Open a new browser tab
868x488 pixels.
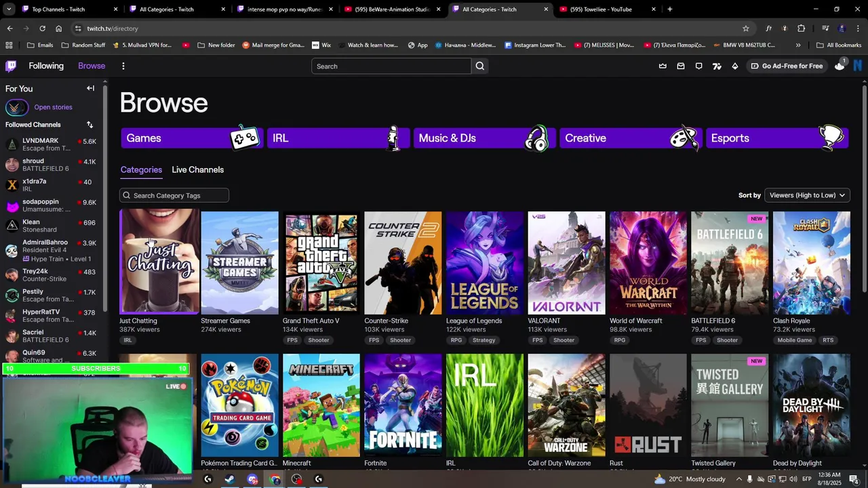coord(670,9)
